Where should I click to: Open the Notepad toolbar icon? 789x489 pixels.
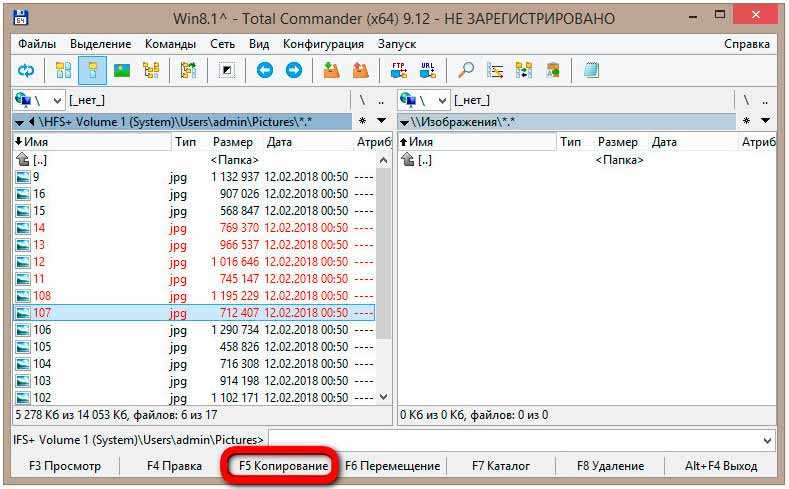pos(591,70)
